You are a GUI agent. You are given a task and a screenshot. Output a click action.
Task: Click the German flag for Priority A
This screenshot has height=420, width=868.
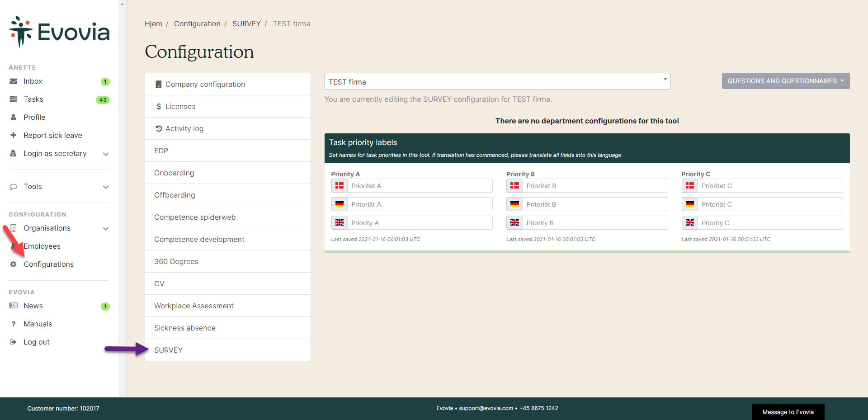pos(340,204)
